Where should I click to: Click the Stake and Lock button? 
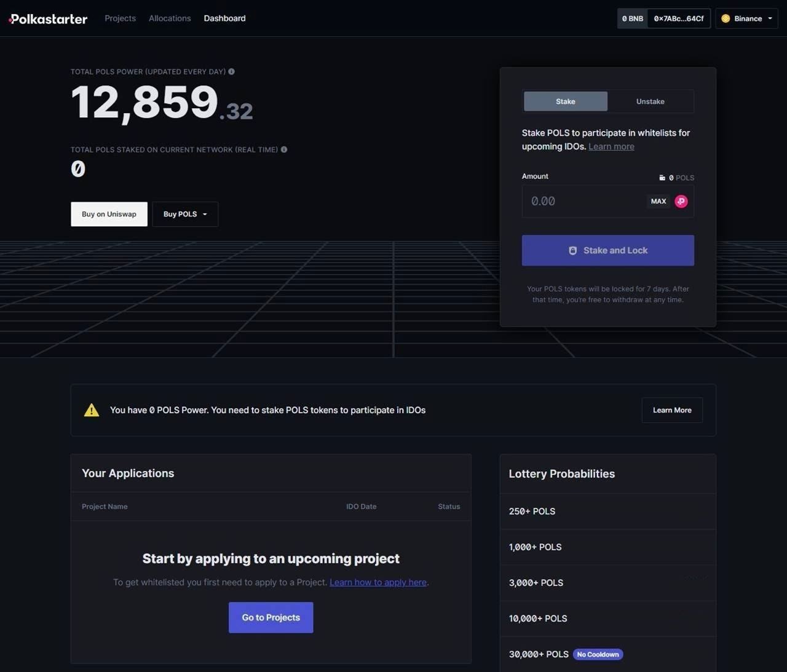[608, 250]
